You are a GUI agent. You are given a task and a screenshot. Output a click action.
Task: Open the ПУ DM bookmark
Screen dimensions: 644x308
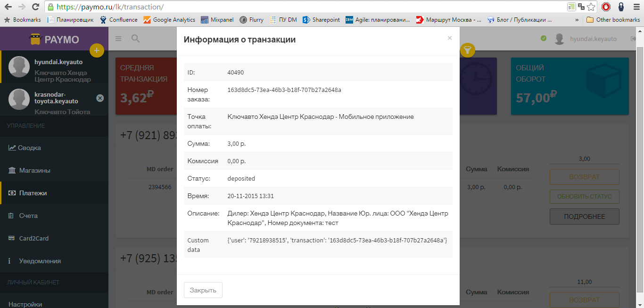(283, 20)
